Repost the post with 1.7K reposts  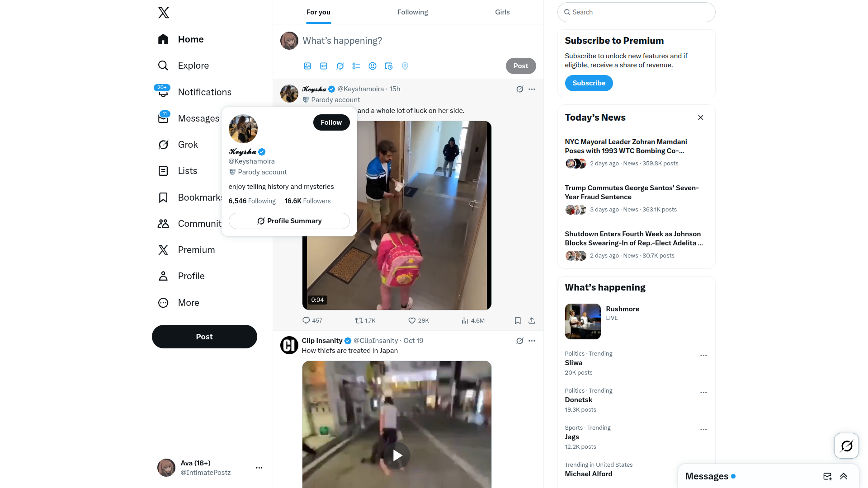[365, 321]
